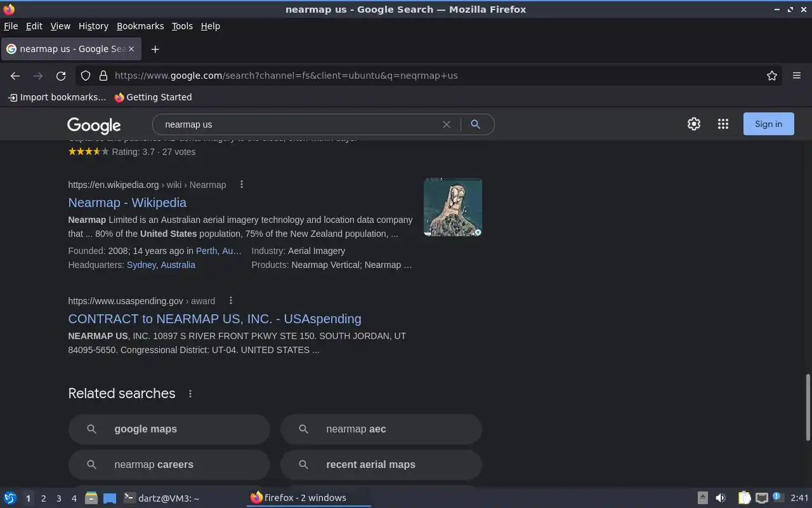Follow the Australia headquarters link
Viewport: 812px width, 508px height.
point(178,265)
